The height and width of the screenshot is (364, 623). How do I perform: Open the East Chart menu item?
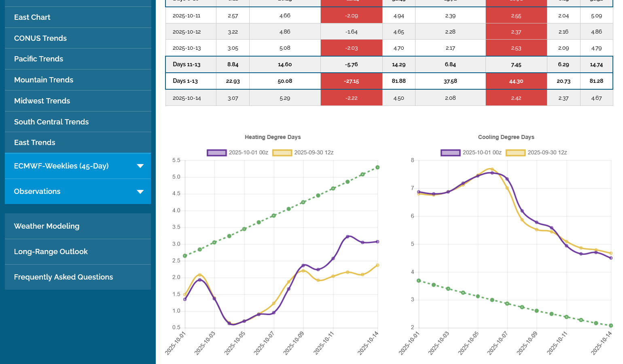32,17
